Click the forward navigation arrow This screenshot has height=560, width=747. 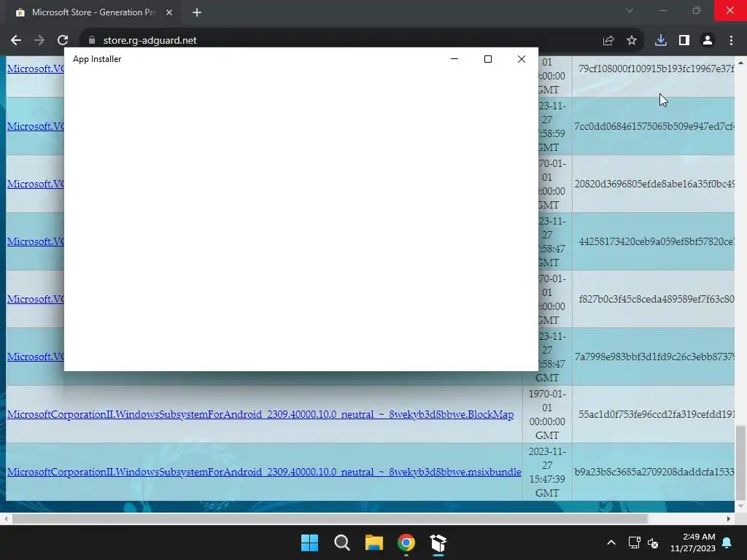tap(39, 41)
